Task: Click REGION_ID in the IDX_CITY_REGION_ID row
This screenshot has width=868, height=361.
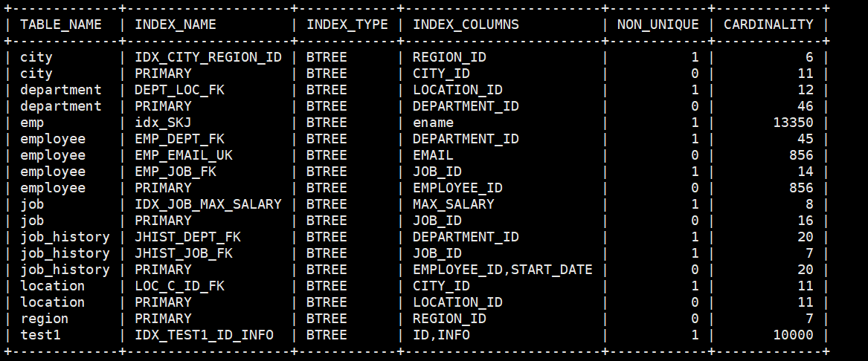Action: coord(449,57)
